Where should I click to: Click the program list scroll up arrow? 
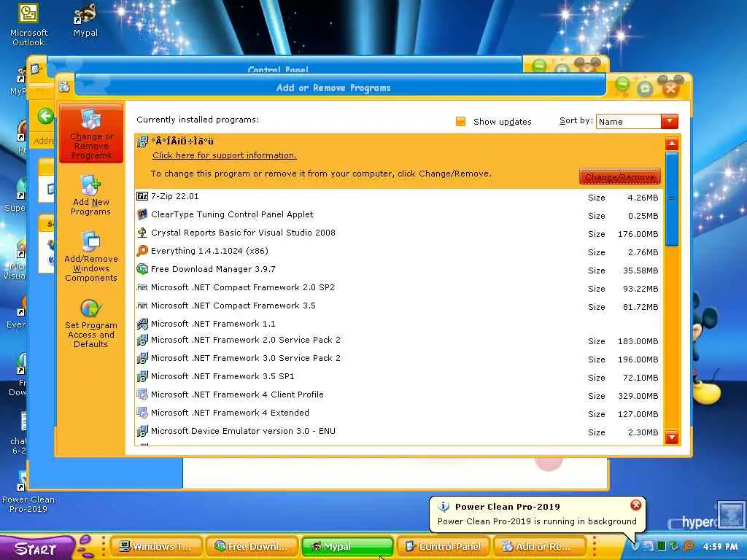point(672,144)
